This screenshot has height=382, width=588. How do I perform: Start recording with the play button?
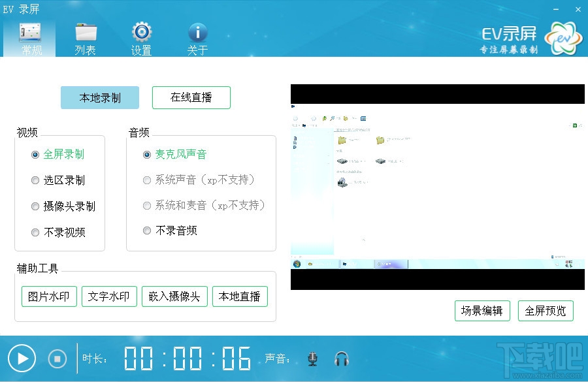(22, 358)
